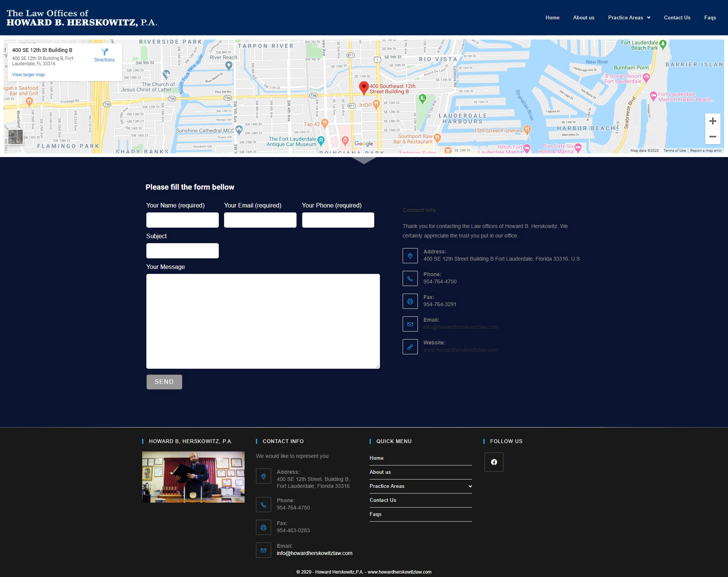Screen dimensions: 728x577
Task: Open the View larger map link
Action: (x=28, y=75)
